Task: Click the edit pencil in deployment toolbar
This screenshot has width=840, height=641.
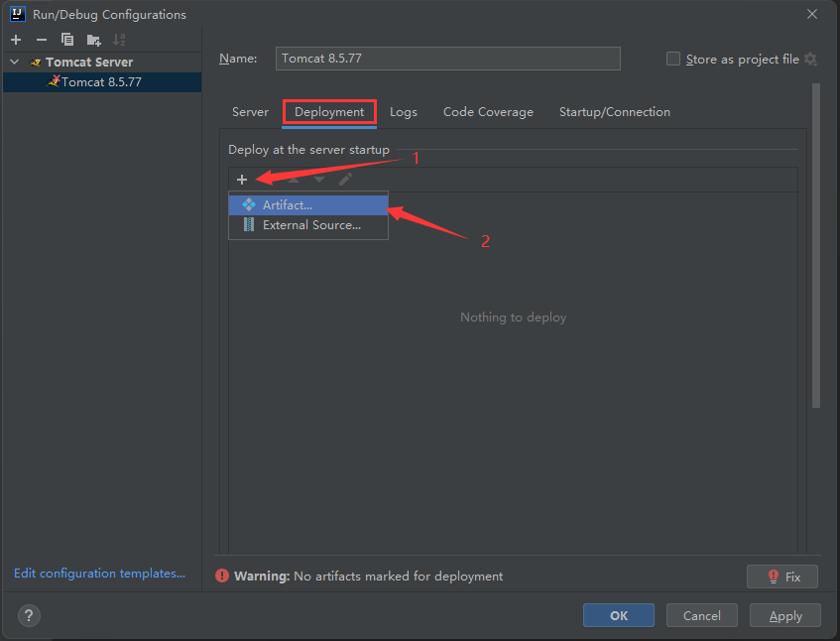Action: tap(345, 180)
